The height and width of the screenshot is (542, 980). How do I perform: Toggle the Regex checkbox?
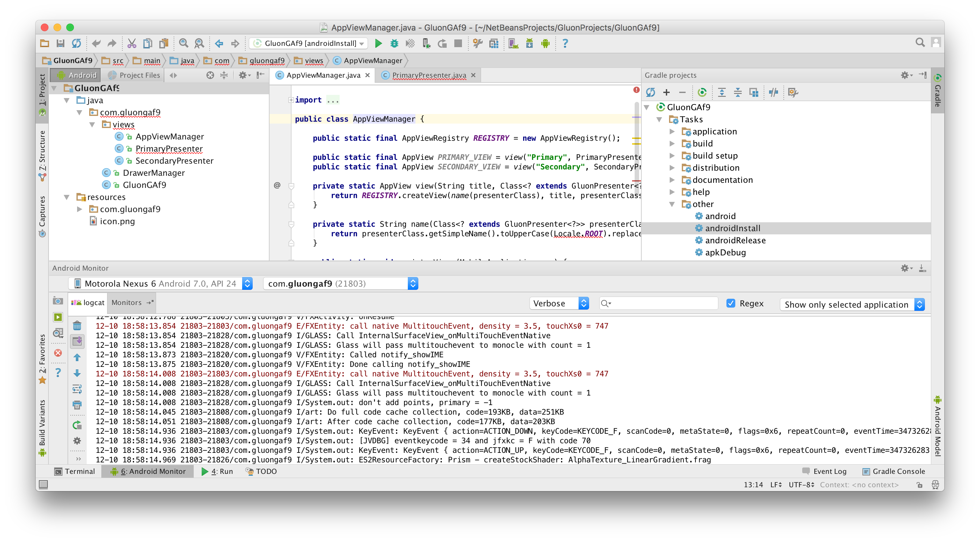click(x=731, y=303)
